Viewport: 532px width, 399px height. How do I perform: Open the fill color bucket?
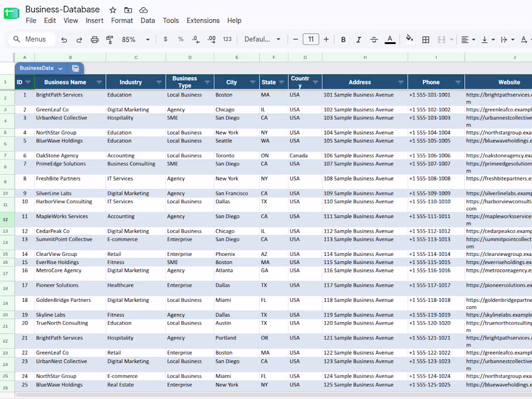pyautogui.click(x=410, y=39)
